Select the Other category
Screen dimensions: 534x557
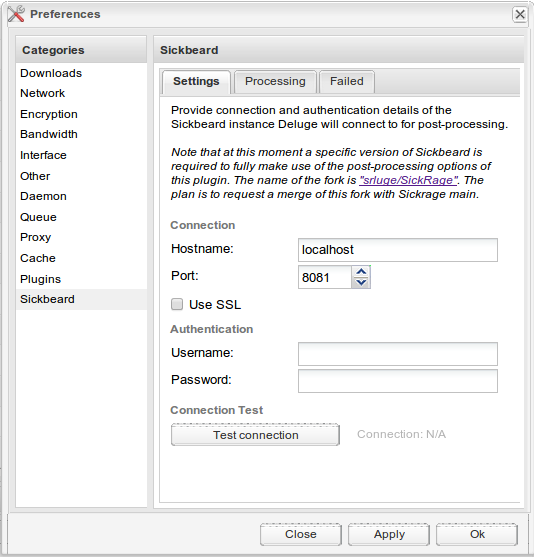point(81,176)
